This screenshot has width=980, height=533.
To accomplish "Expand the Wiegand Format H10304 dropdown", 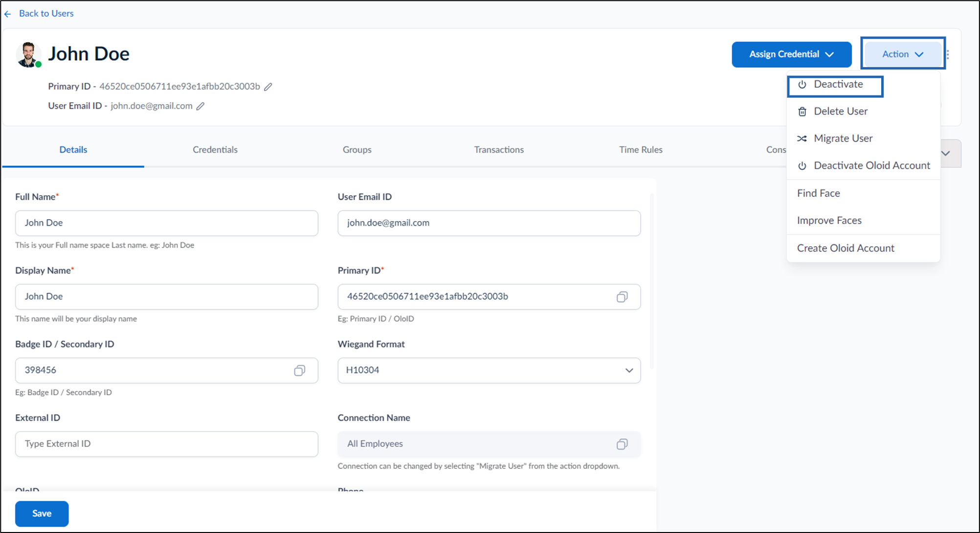I will pos(489,371).
